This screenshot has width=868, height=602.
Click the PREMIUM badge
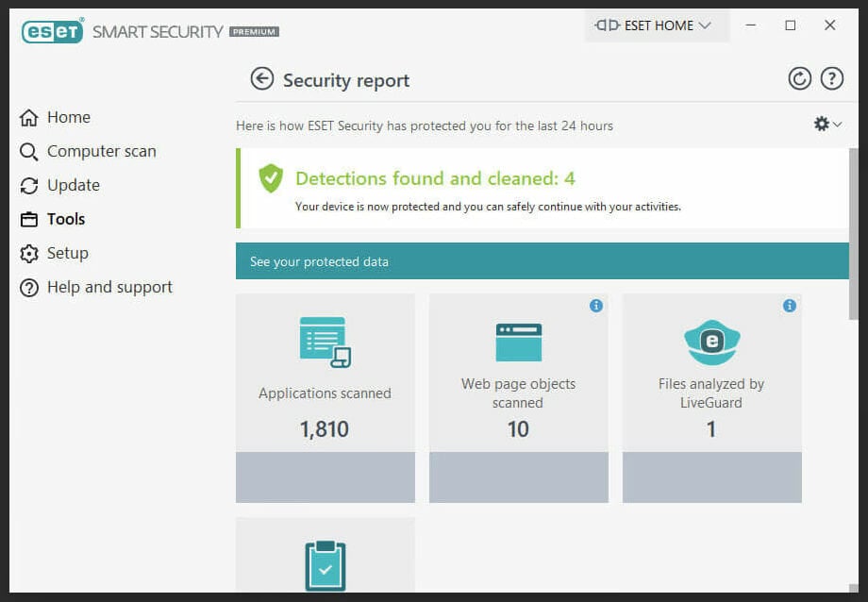pyautogui.click(x=255, y=32)
